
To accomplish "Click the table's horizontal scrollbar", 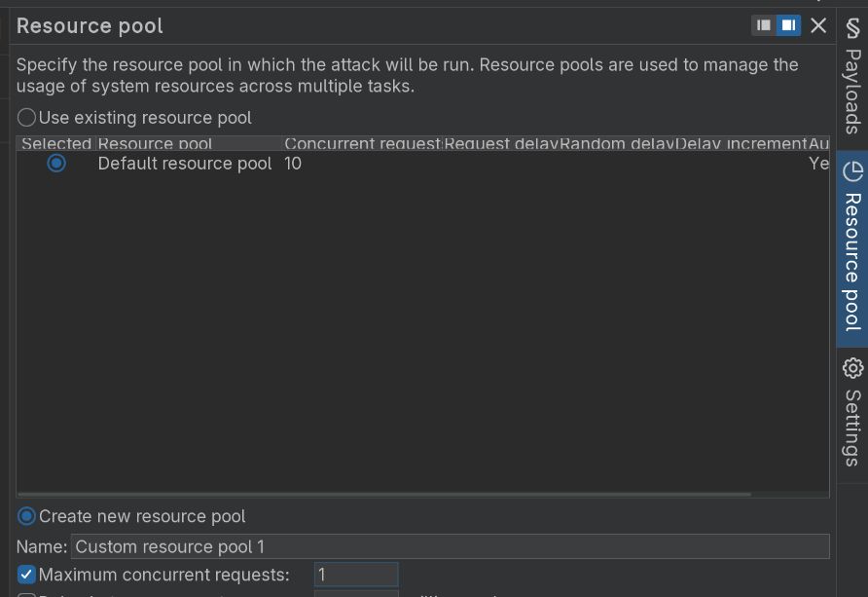I will click(389, 495).
